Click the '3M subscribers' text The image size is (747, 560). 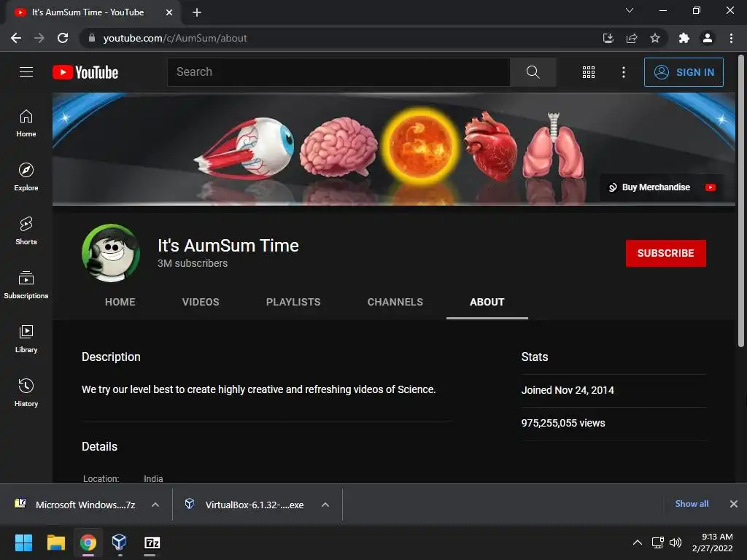click(x=193, y=263)
